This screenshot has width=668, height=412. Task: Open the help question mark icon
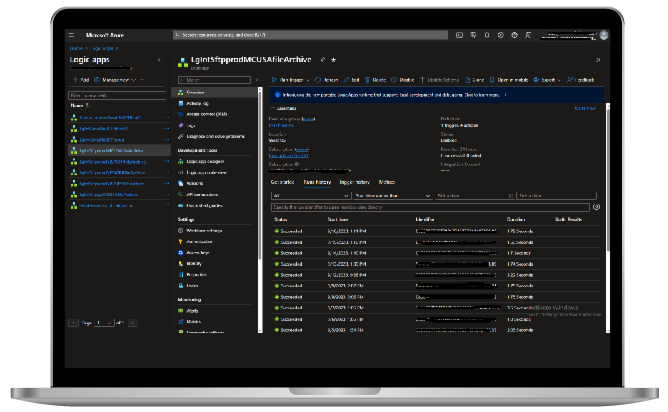coord(514,35)
